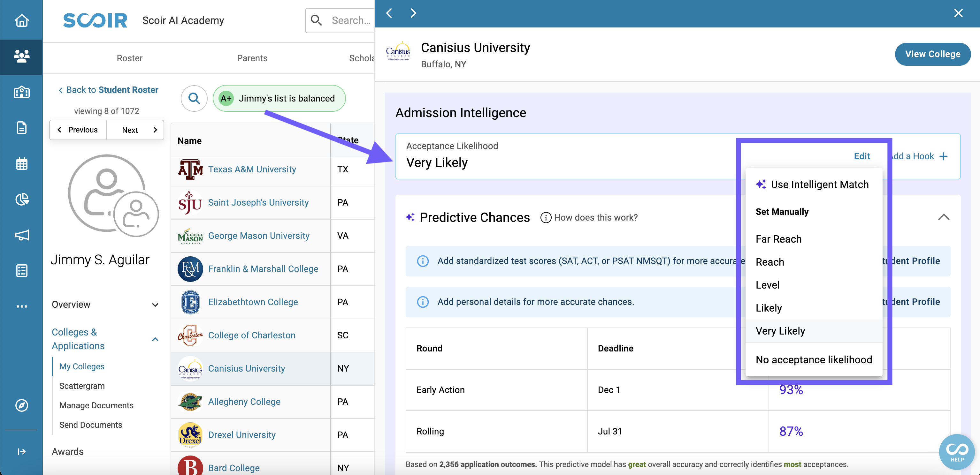This screenshot has height=475, width=980.
Task: Select Far Reach likelihood
Action: [813, 239]
